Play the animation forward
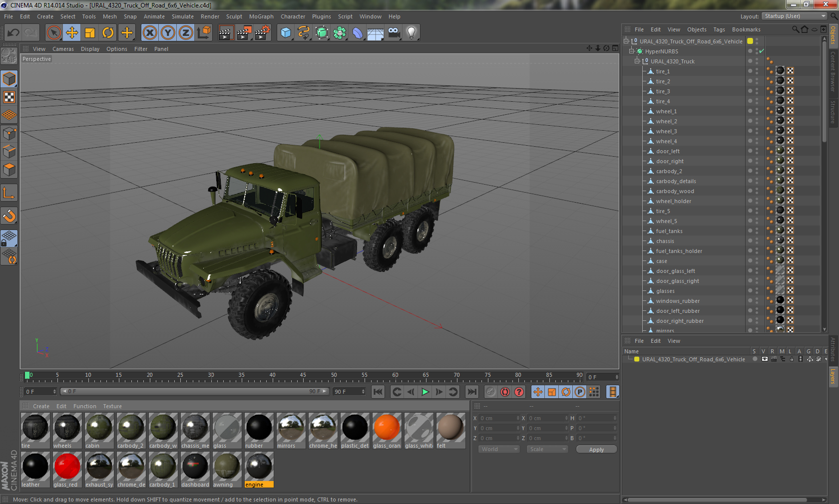The height and width of the screenshot is (504, 839). (425, 392)
